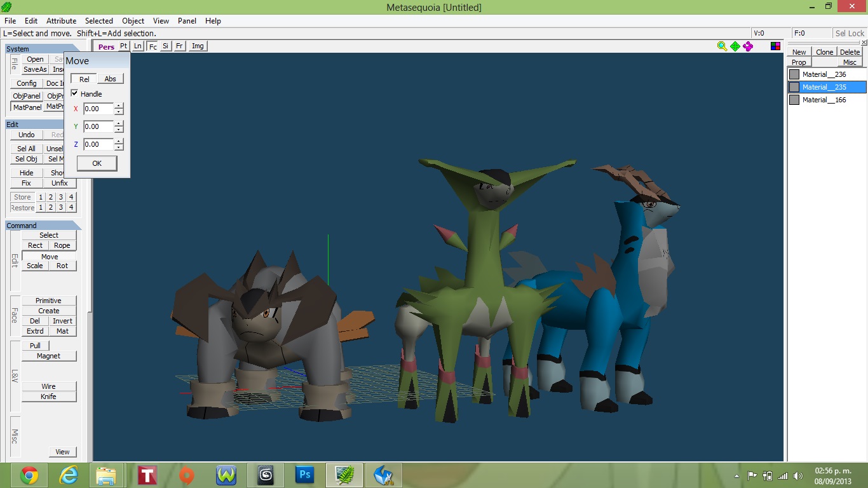Click OK in the Move dialog
The image size is (868, 488).
pos(97,163)
